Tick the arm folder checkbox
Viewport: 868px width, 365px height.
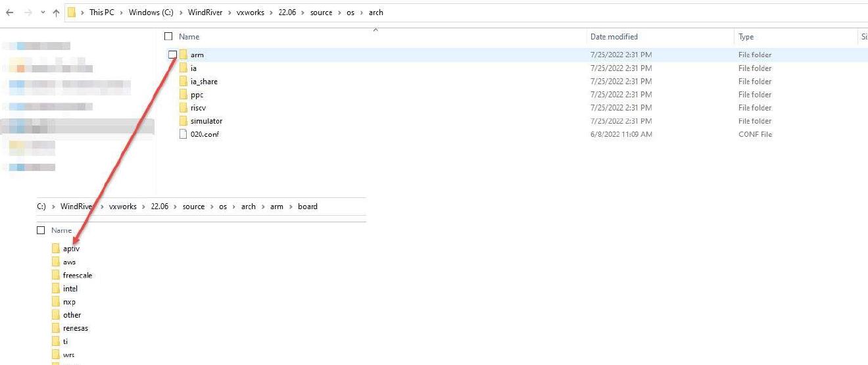[x=172, y=55]
